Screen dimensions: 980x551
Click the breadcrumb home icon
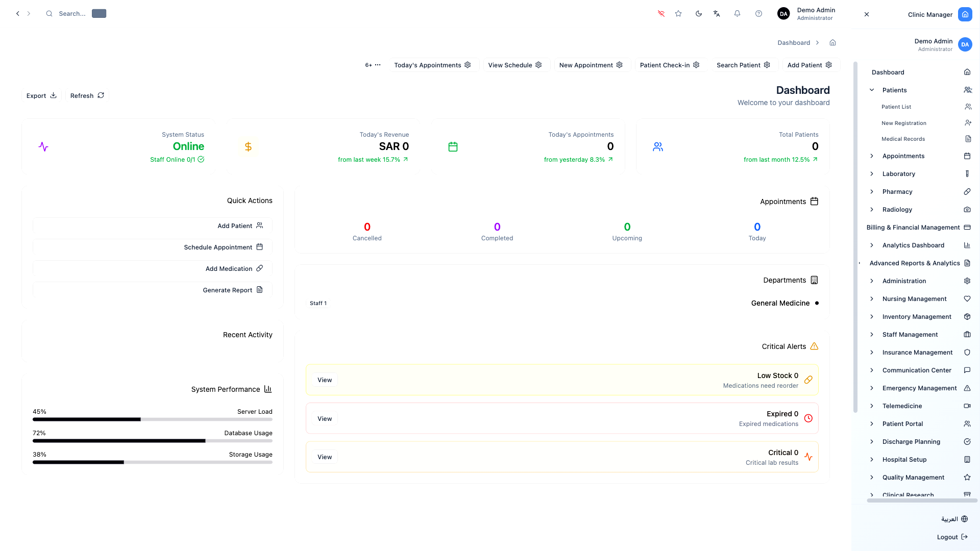click(832, 43)
